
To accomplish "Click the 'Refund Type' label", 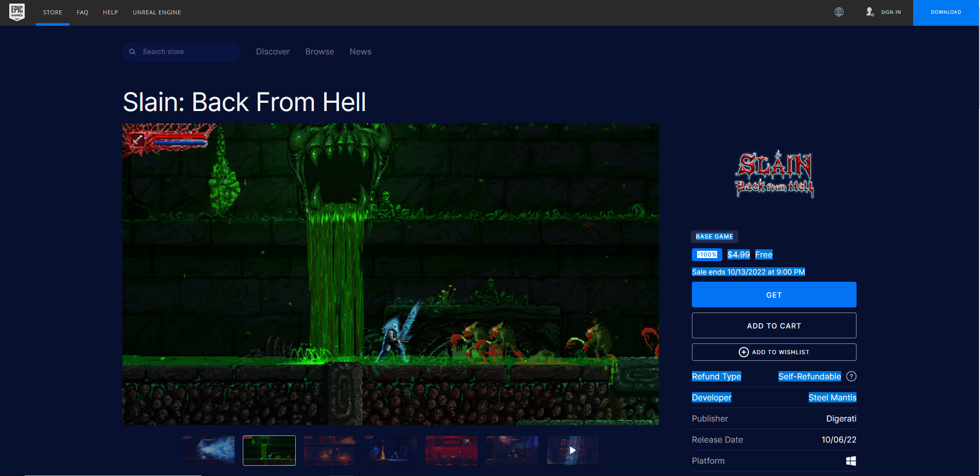I will click(x=717, y=376).
